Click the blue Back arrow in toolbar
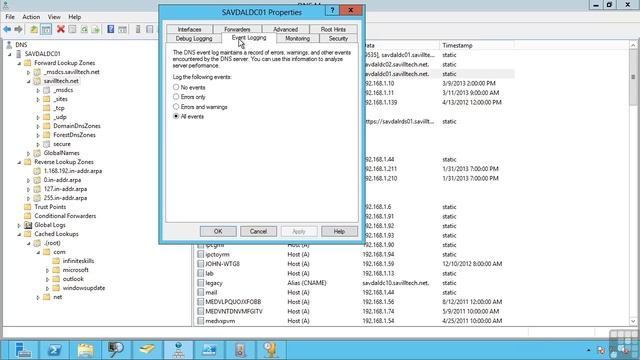 [x=7, y=29]
